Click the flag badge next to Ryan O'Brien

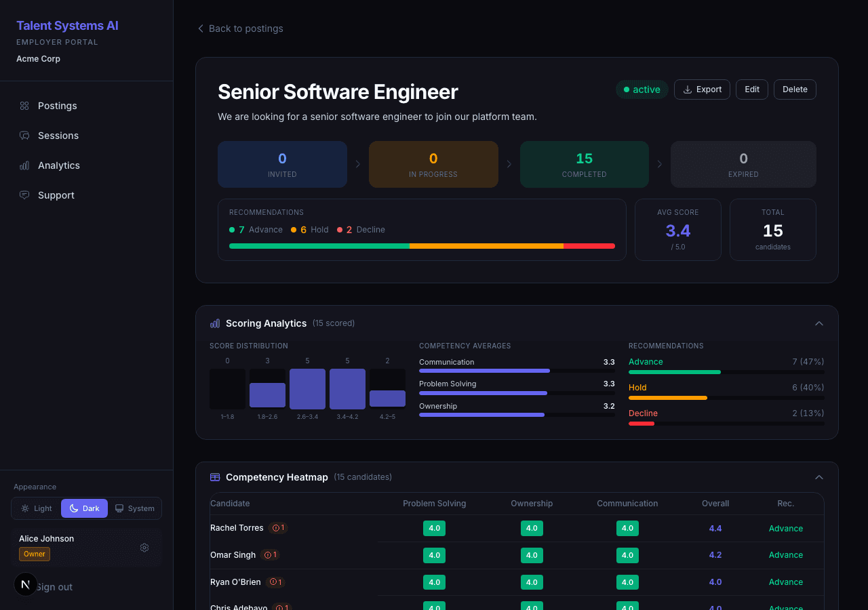tap(275, 582)
